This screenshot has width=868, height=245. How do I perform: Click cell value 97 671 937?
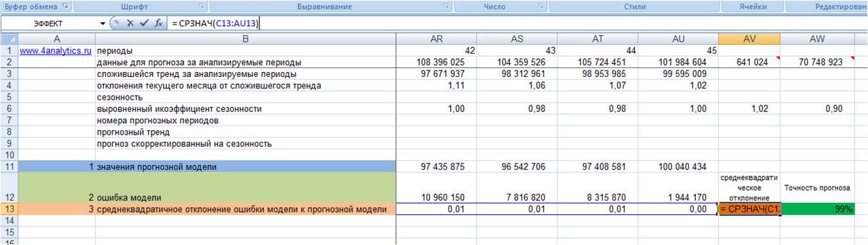[x=437, y=74]
